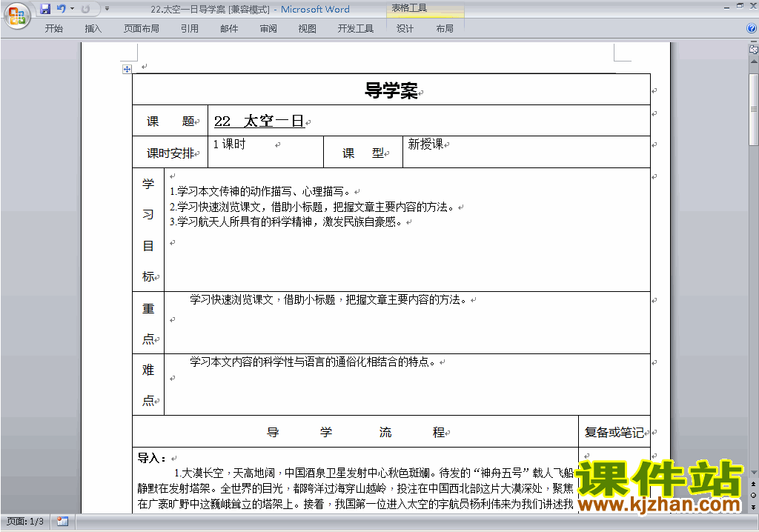Viewport: 759px width, 532px height.
Task: Open the table tools 布局 tab
Action: click(x=445, y=29)
